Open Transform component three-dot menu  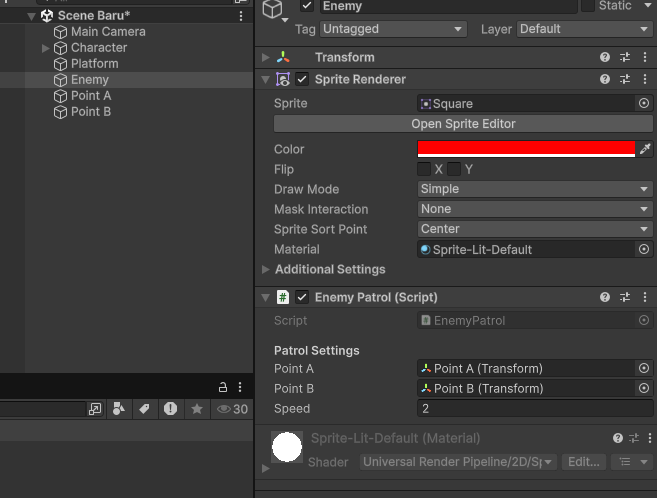pos(645,57)
